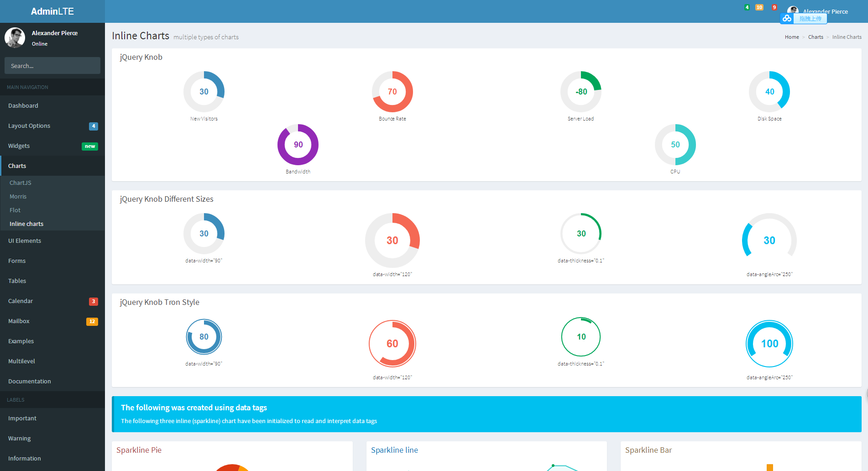Adjust the Disk Space knob

(x=769, y=92)
